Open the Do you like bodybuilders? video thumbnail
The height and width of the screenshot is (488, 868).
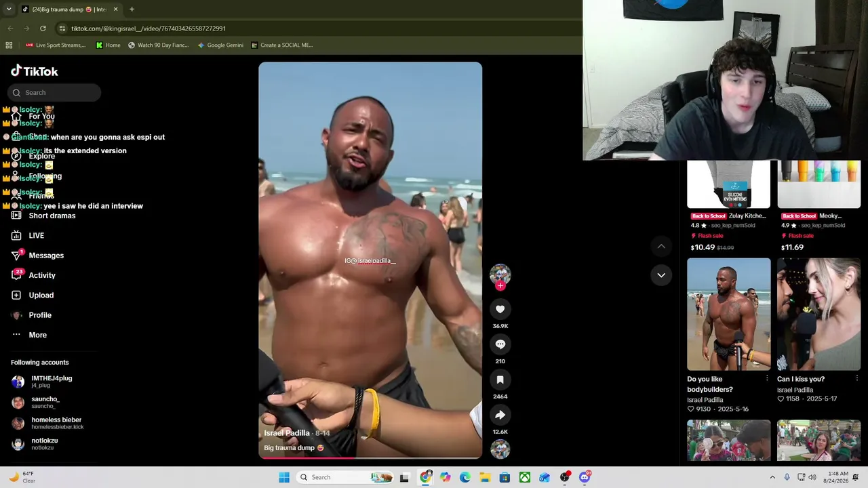pos(729,314)
